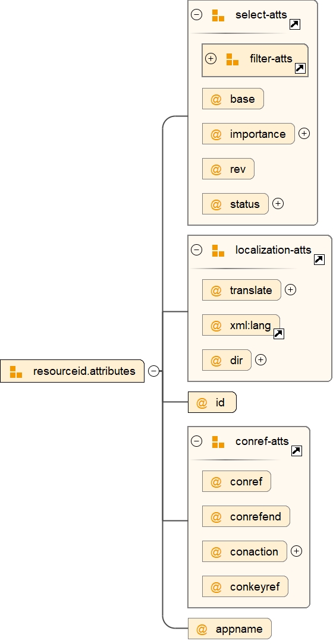Follow the localization-atts reference arrow

coord(319,259)
